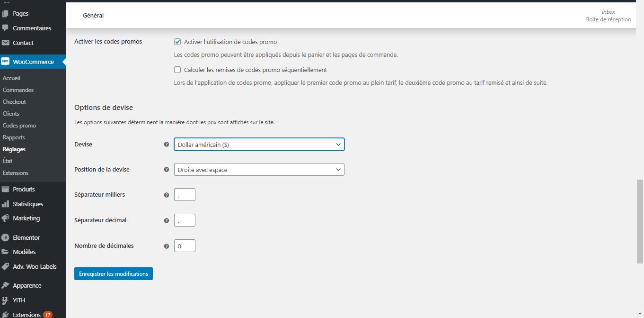Click the help icon beside Nombre de décimales
Image resolution: width=644 pixels, height=318 pixels.
click(x=166, y=246)
